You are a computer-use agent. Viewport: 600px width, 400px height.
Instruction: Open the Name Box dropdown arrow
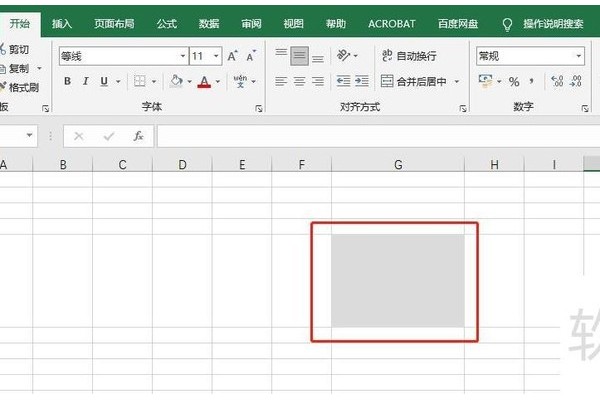29,135
